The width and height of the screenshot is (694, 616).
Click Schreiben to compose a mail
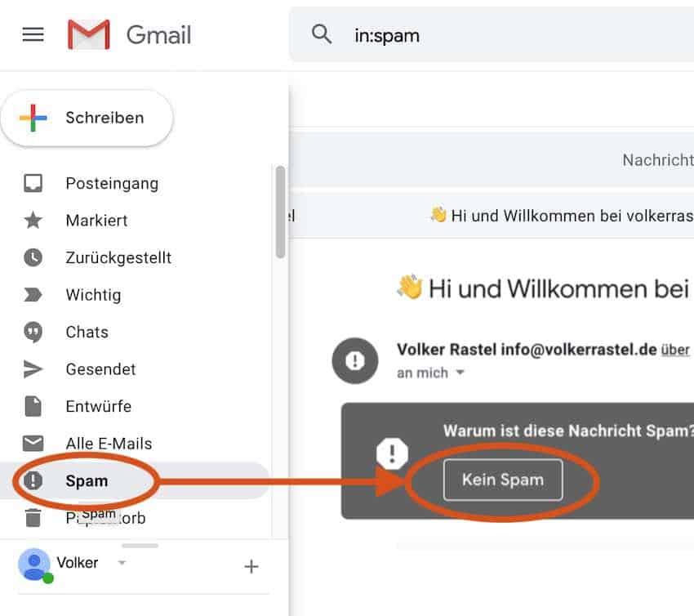(x=87, y=118)
